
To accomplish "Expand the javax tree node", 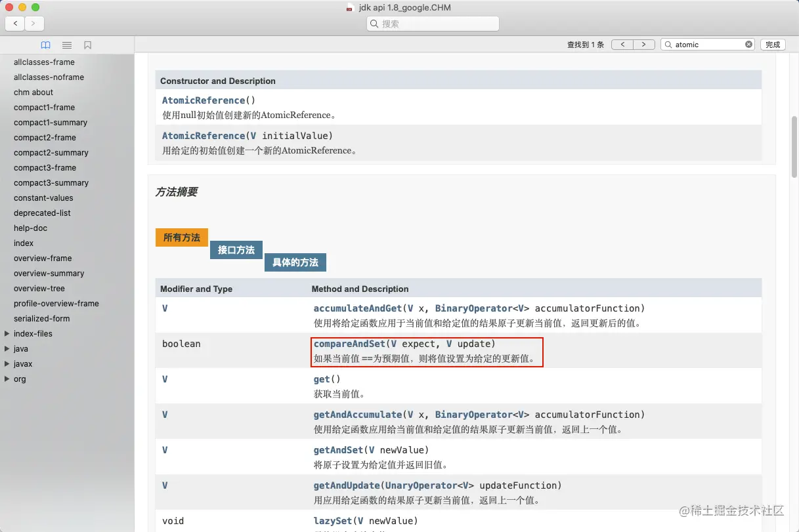I will tap(7, 364).
